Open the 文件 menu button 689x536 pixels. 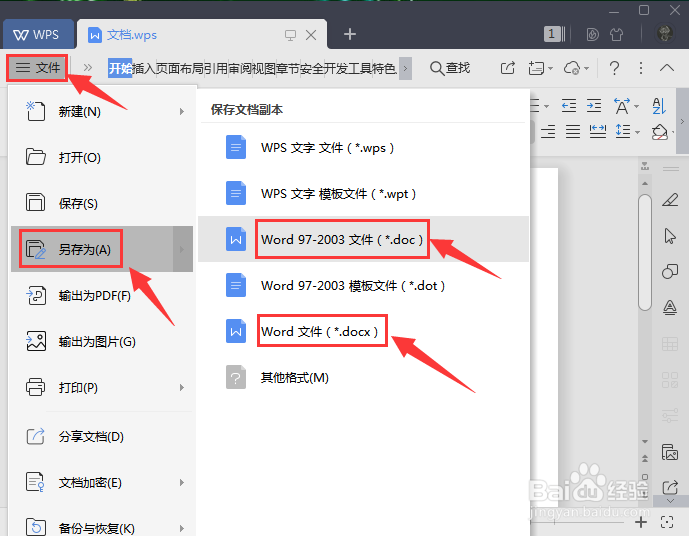click(x=37, y=68)
